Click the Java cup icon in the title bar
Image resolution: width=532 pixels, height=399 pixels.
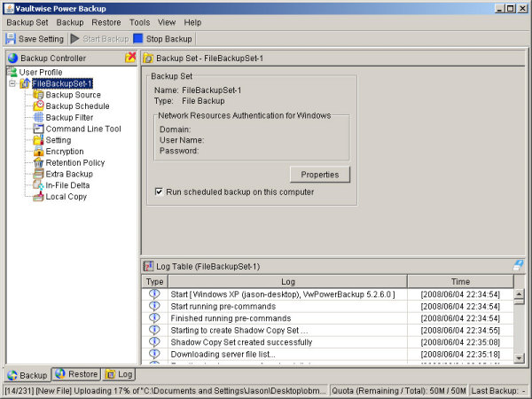10,8
